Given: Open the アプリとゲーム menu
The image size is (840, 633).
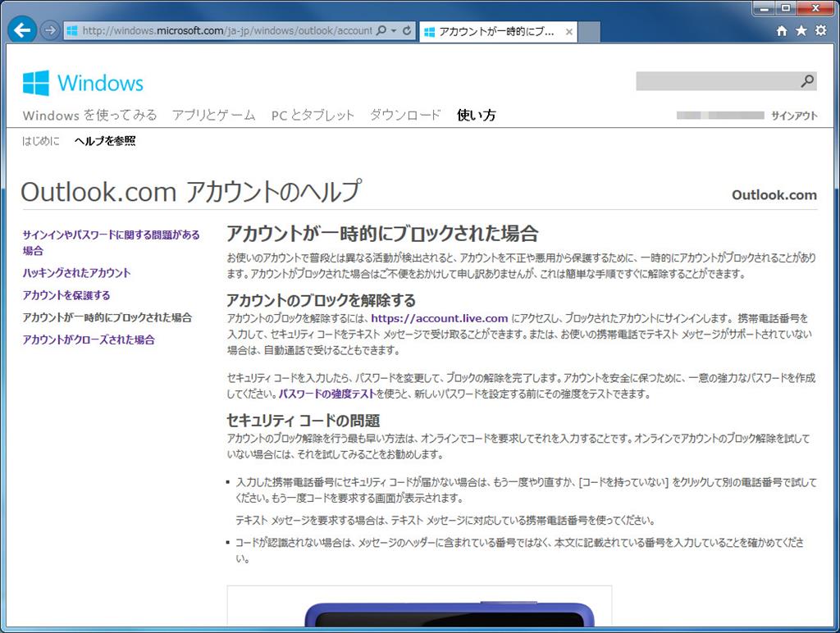Looking at the screenshot, I should click(x=214, y=115).
